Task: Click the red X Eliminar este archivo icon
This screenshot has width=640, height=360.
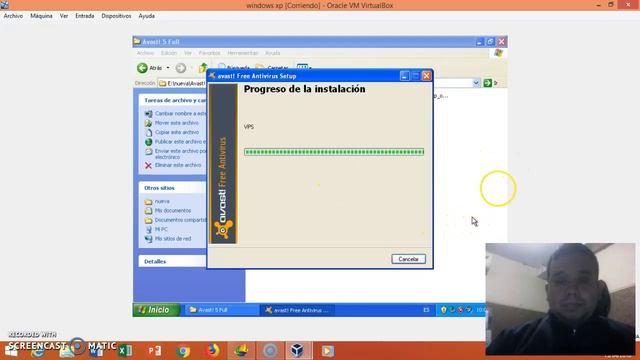Action: pyautogui.click(x=149, y=165)
